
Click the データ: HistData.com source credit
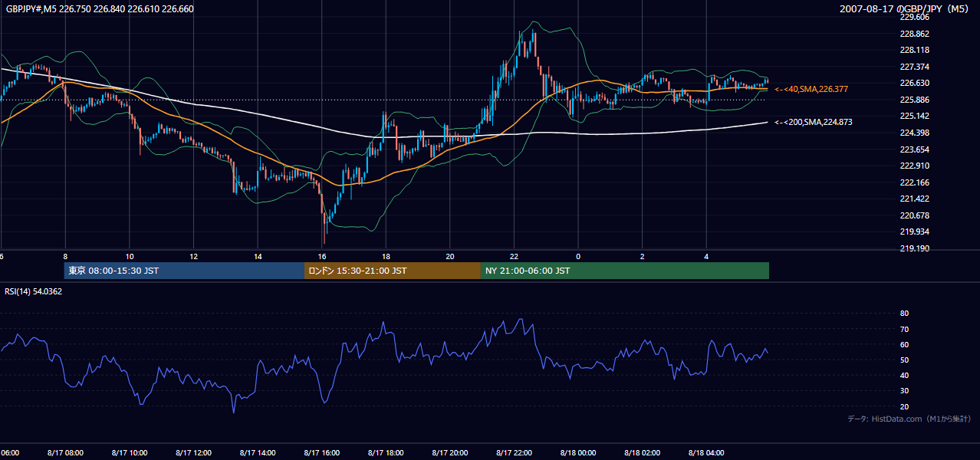pos(909,419)
